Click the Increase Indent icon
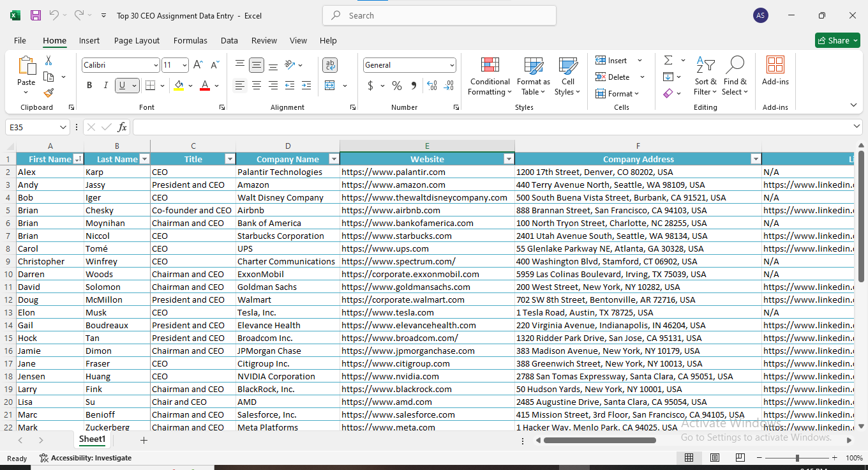This screenshot has height=470, width=868. (x=306, y=86)
